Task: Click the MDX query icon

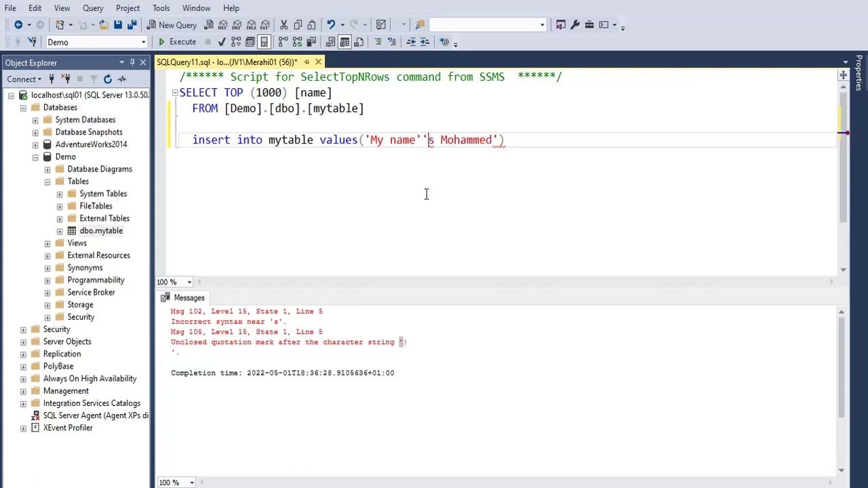Action: click(x=222, y=25)
